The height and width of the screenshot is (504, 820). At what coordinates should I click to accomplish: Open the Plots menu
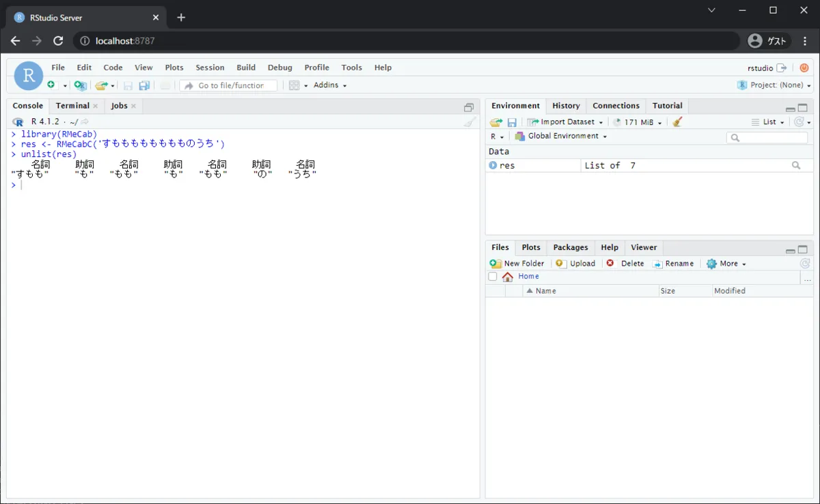point(174,68)
